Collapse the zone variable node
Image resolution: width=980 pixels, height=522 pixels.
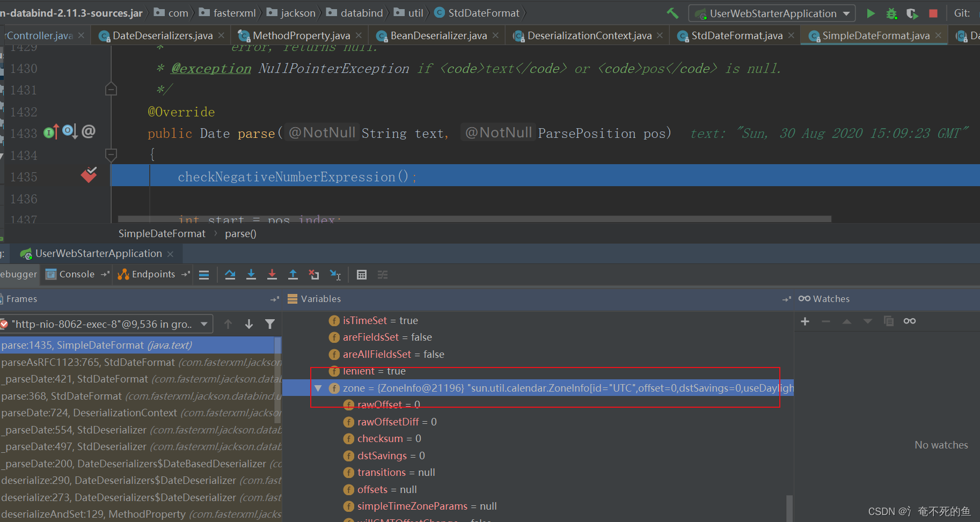tap(318, 388)
